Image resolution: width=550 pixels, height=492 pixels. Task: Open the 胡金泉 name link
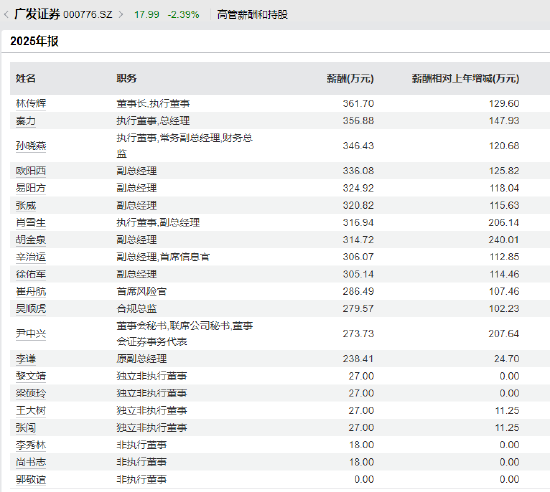[x=31, y=240]
